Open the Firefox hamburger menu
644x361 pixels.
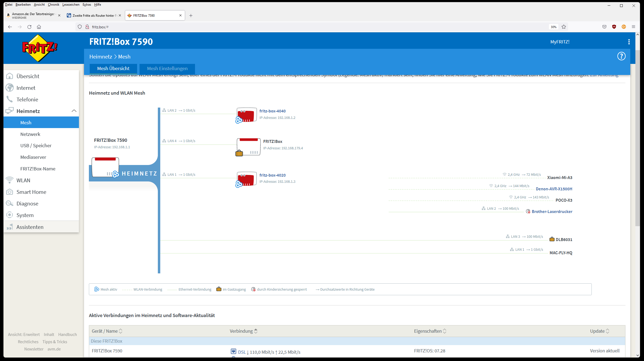(633, 27)
